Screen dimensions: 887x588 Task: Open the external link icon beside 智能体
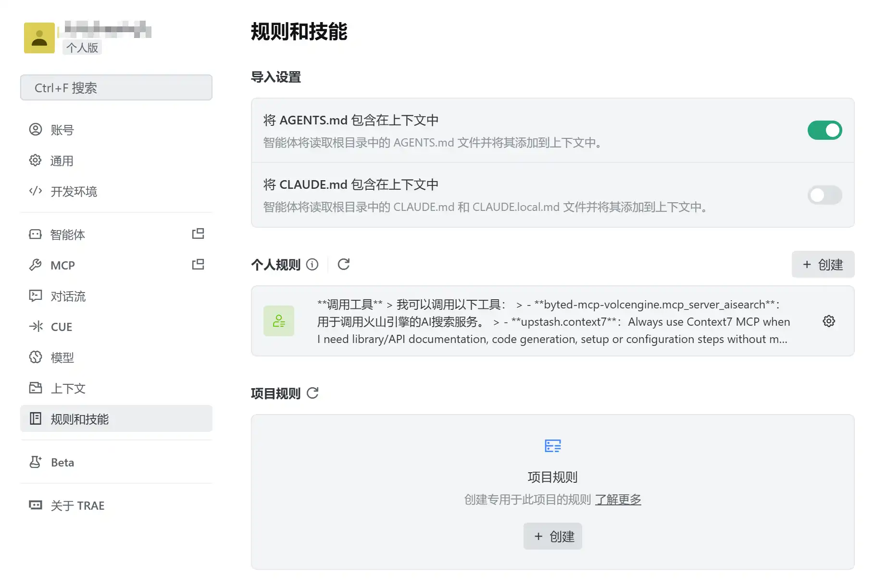pyautogui.click(x=197, y=233)
